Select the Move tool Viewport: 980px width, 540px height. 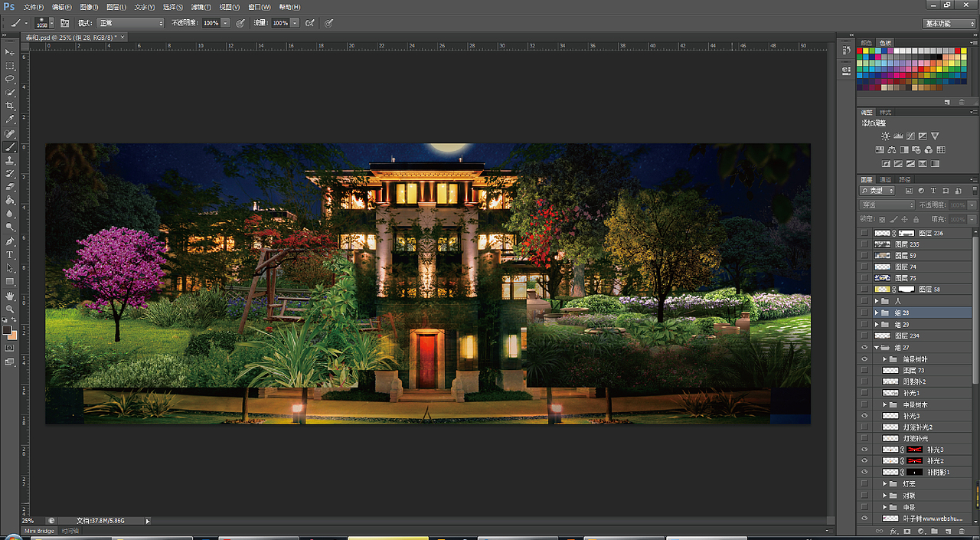tap(10, 52)
